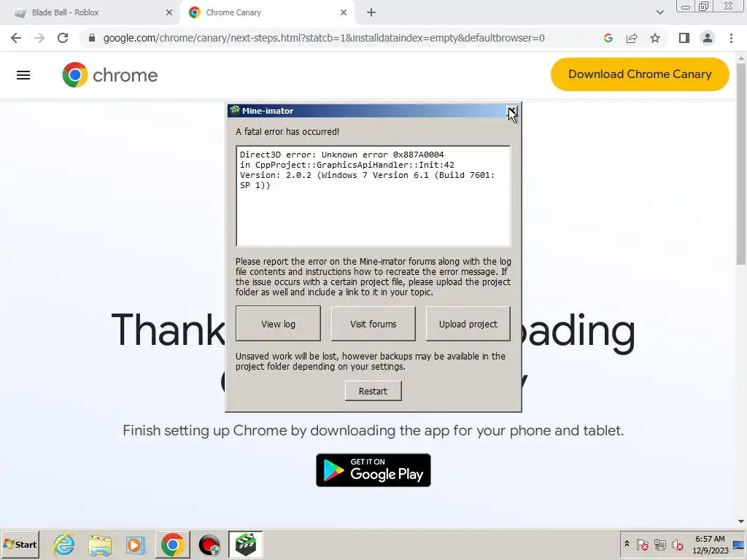
Task: Open the Chrome page hamburger menu
Action: click(23, 75)
